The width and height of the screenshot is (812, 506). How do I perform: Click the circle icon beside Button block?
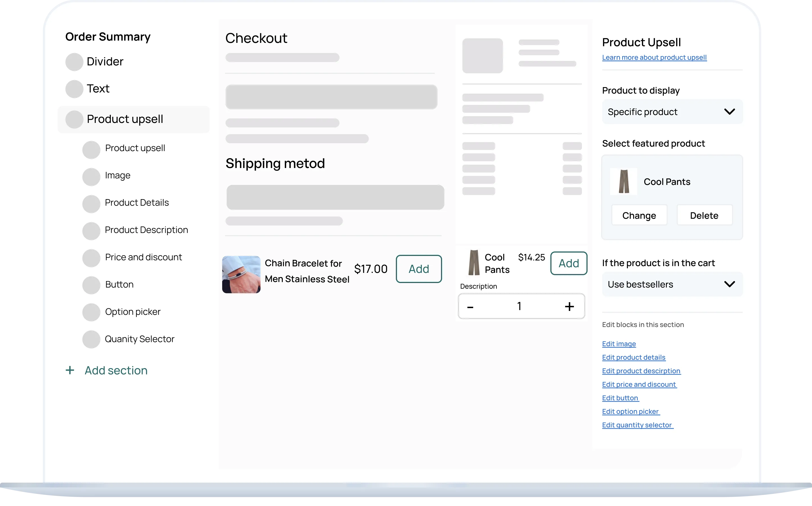[x=91, y=285]
